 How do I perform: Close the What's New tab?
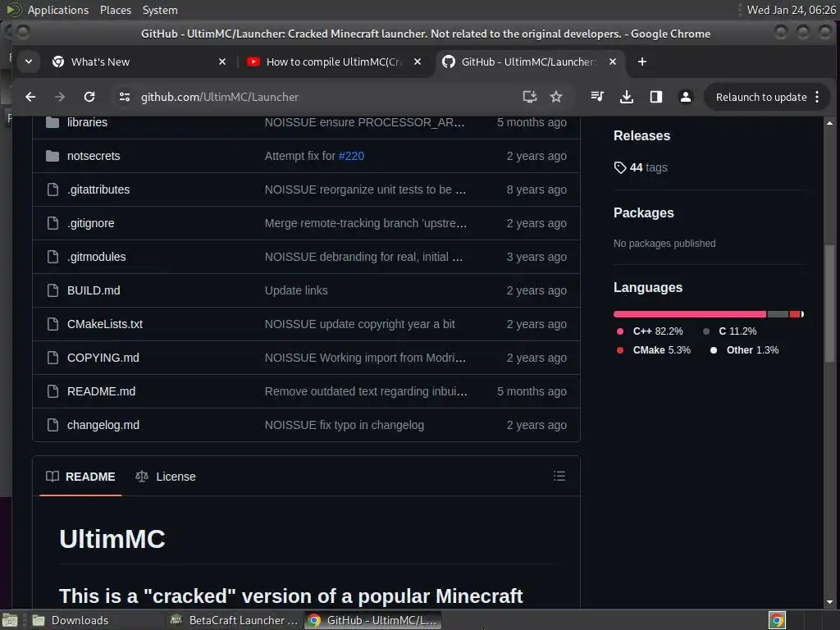[x=222, y=62]
